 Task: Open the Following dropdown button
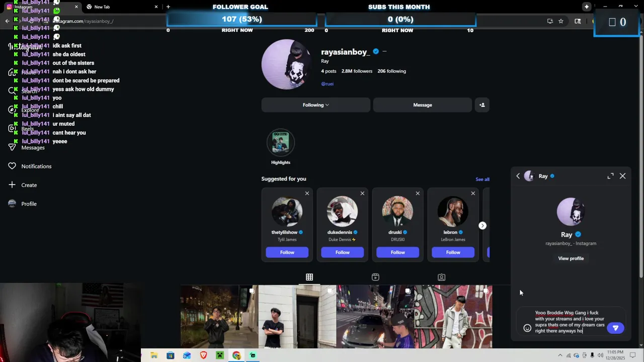pos(315,105)
